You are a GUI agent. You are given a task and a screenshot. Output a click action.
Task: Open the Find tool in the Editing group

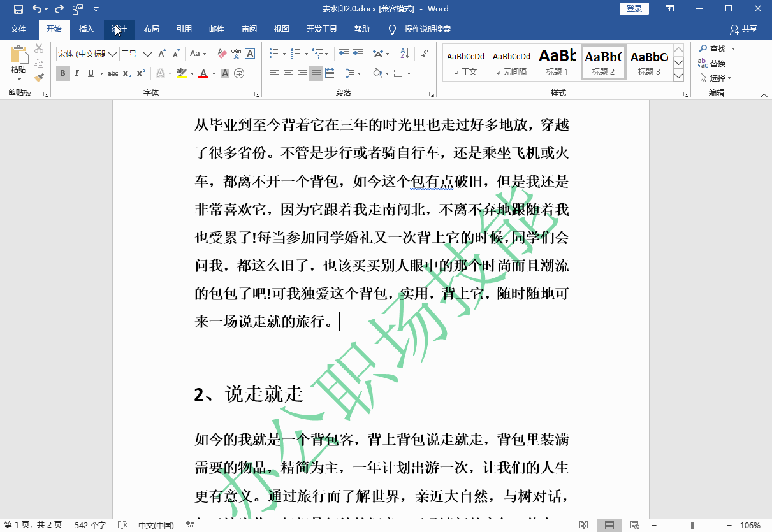pos(717,48)
